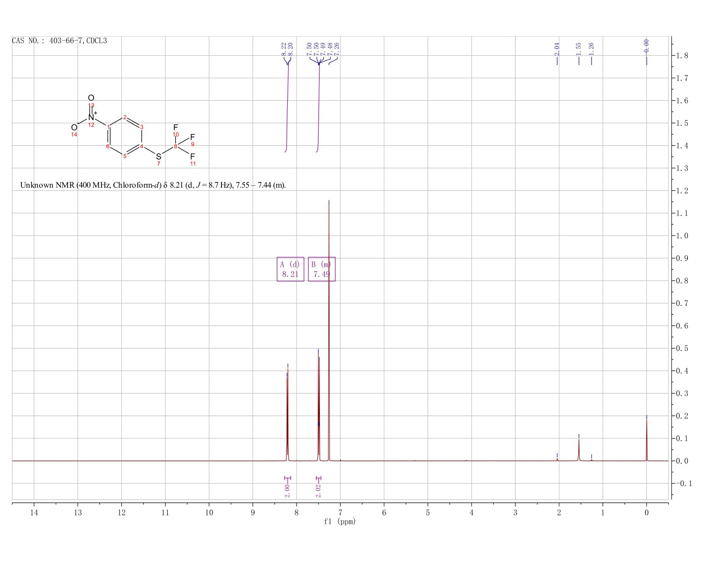Select the multiplet box A (d) 8.21
This screenshot has height=563, width=728.
point(290,269)
